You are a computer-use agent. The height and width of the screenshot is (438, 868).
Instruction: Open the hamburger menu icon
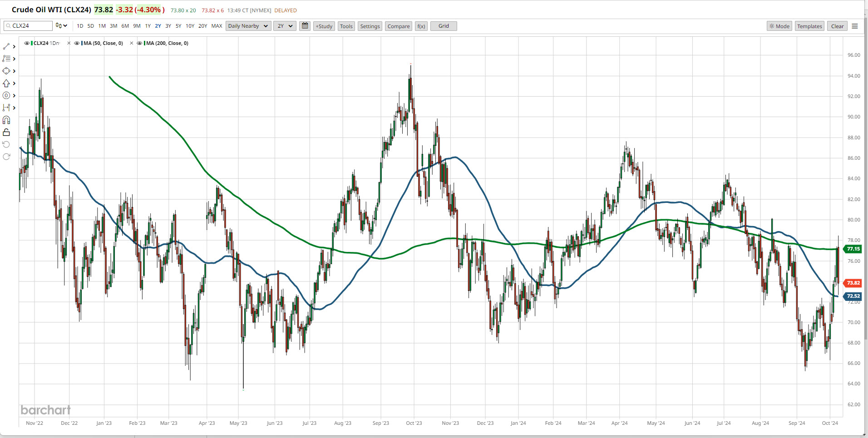click(855, 26)
